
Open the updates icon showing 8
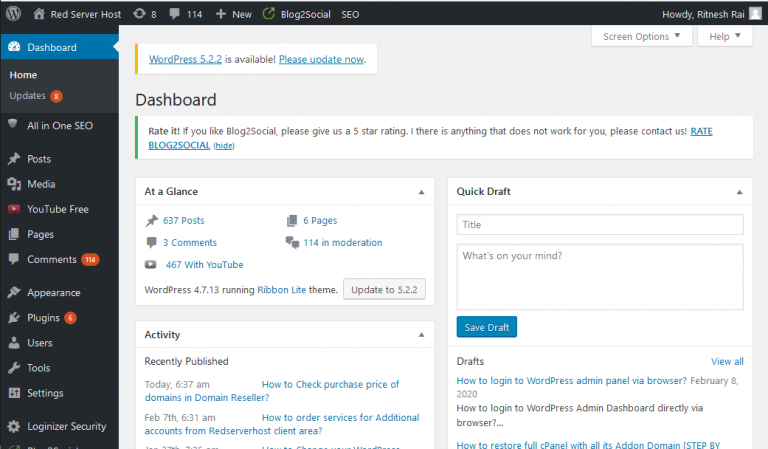coord(138,14)
